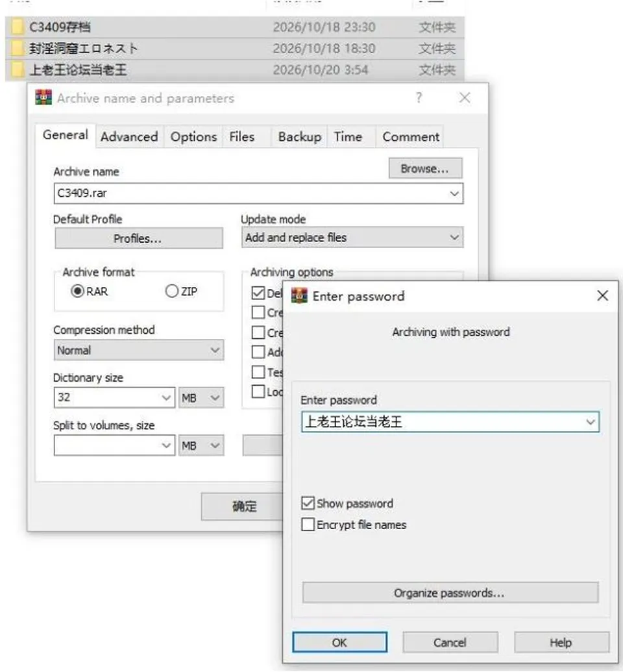Close the Enter password dialog

pos(602,295)
